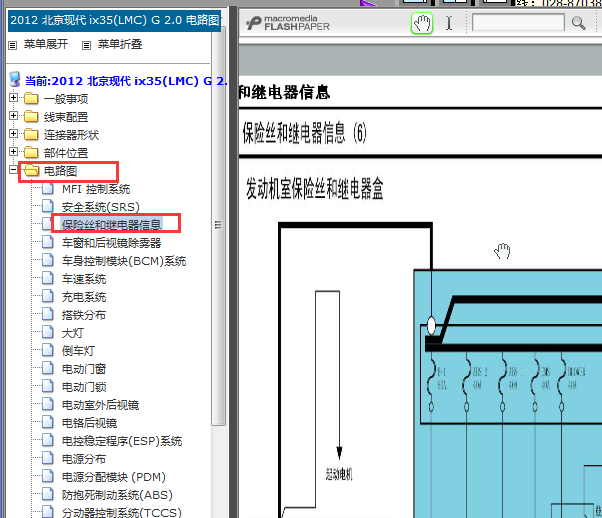Click the page icon beside 电动门窗
The height and width of the screenshot is (518, 602).
[48, 368]
